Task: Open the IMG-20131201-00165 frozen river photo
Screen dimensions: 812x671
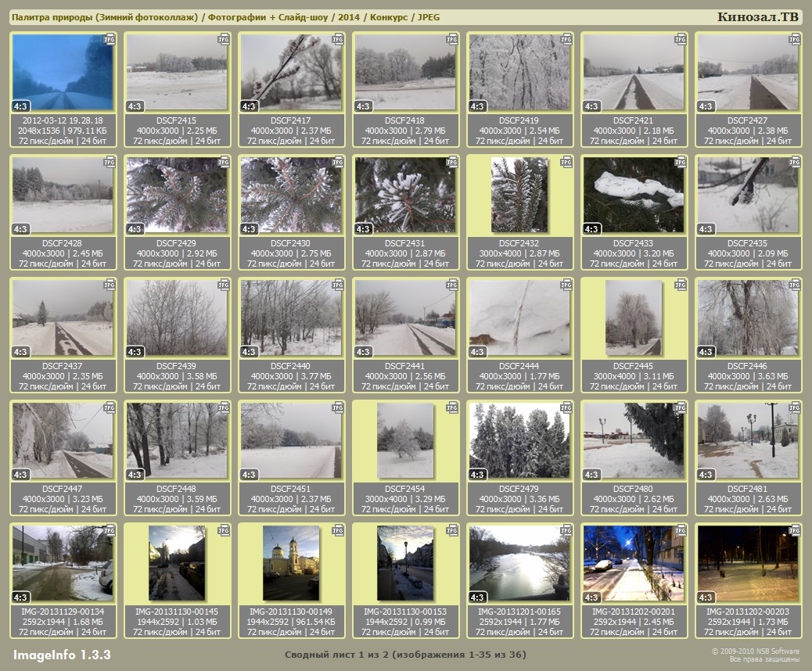Action: click(x=519, y=563)
